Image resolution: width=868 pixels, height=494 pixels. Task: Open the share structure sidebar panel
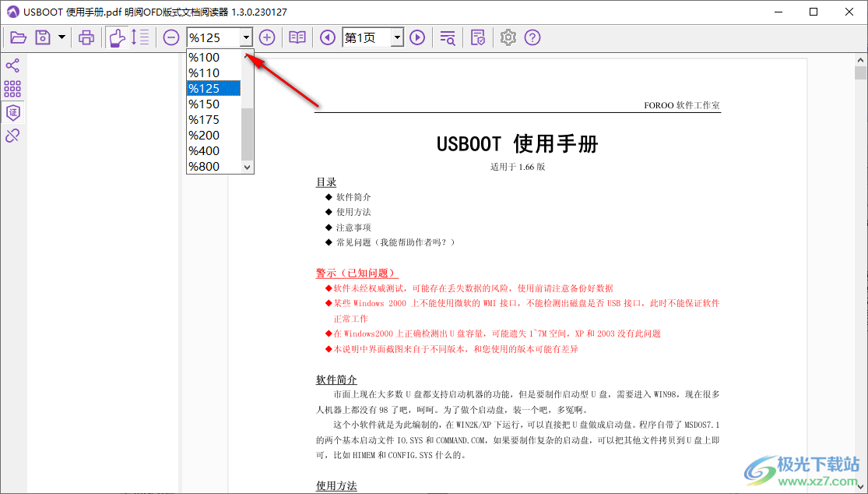[x=12, y=65]
